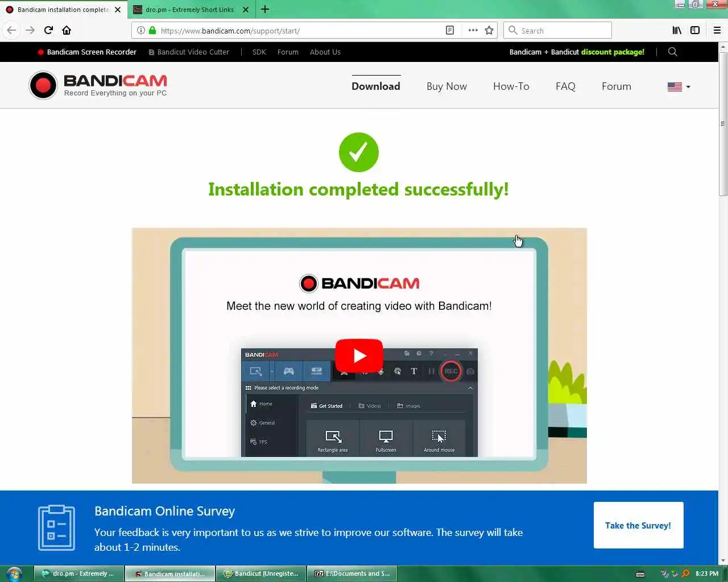728x582 pixels.
Task: Open the About Us link
Action: point(325,52)
